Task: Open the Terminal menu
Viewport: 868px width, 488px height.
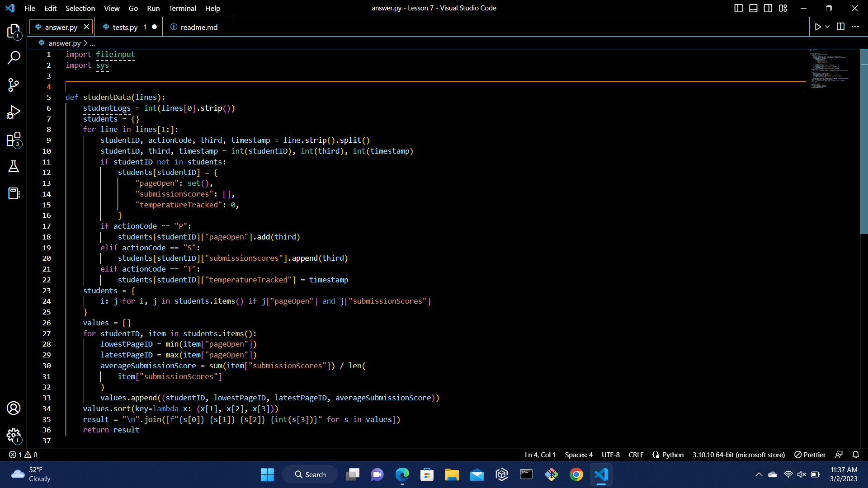Action: [x=182, y=8]
